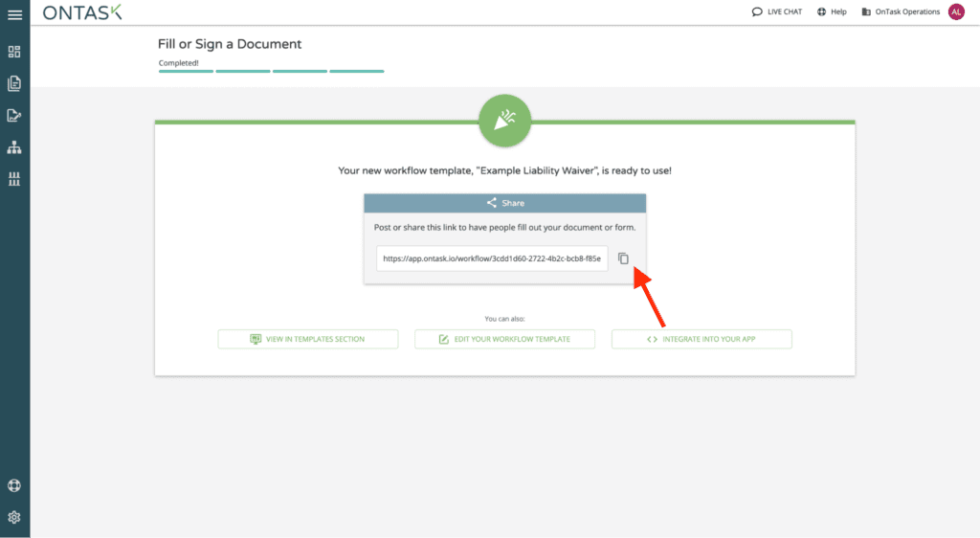Click the green celebration party icon
980x538 pixels.
point(505,121)
